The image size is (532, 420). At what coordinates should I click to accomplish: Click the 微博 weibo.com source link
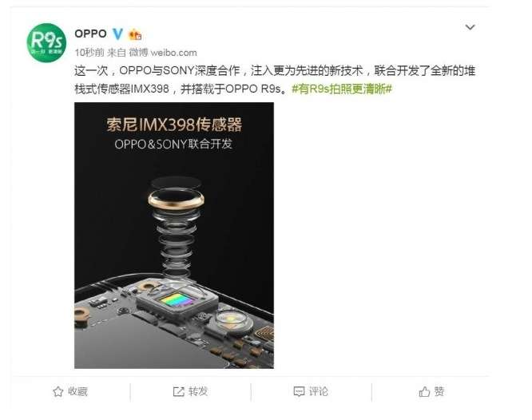(x=163, y=53)
